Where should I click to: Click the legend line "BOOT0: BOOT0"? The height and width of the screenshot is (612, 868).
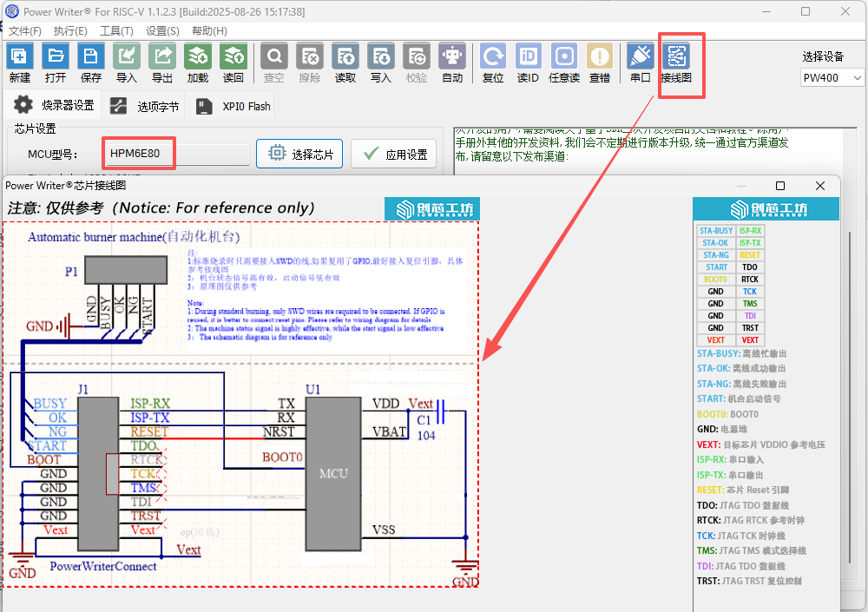(727, 414)
